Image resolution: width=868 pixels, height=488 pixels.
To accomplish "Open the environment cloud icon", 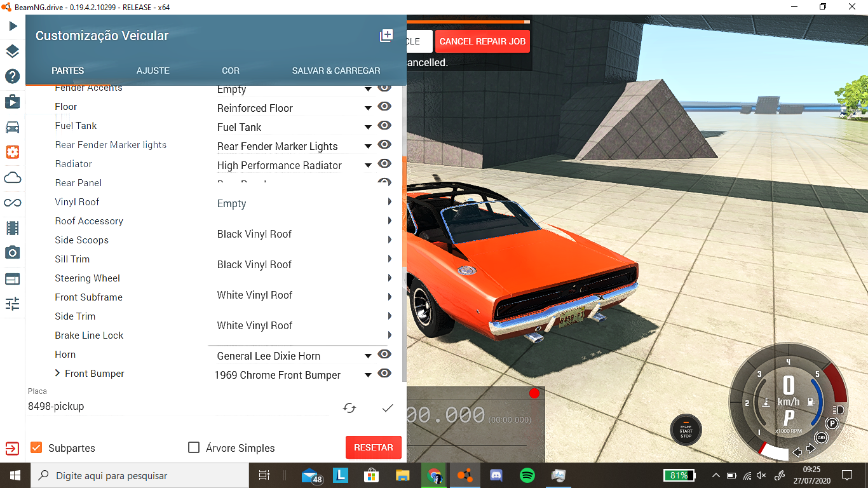I will [13, 177].
